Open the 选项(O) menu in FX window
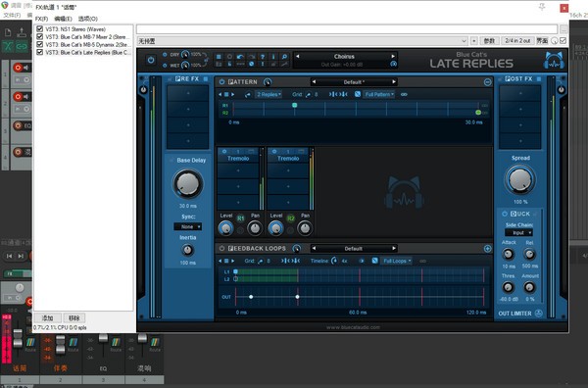Viewport: 588px width, 388px height. point(88,19)
